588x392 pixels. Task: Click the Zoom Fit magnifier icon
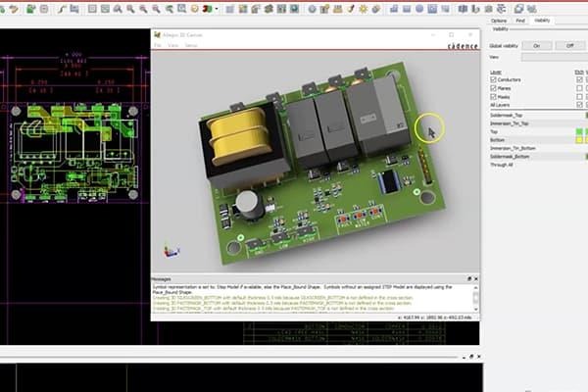click(130, 9)
